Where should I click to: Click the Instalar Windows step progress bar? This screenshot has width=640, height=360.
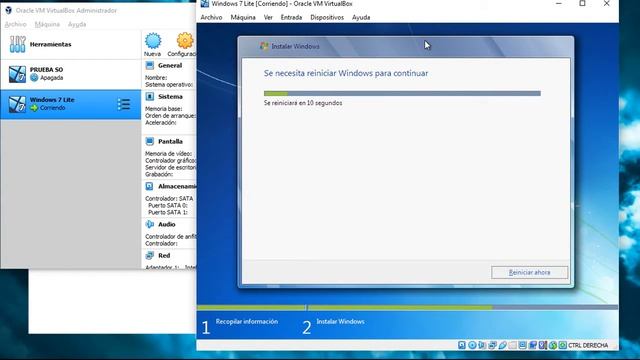tap(463, 307)
